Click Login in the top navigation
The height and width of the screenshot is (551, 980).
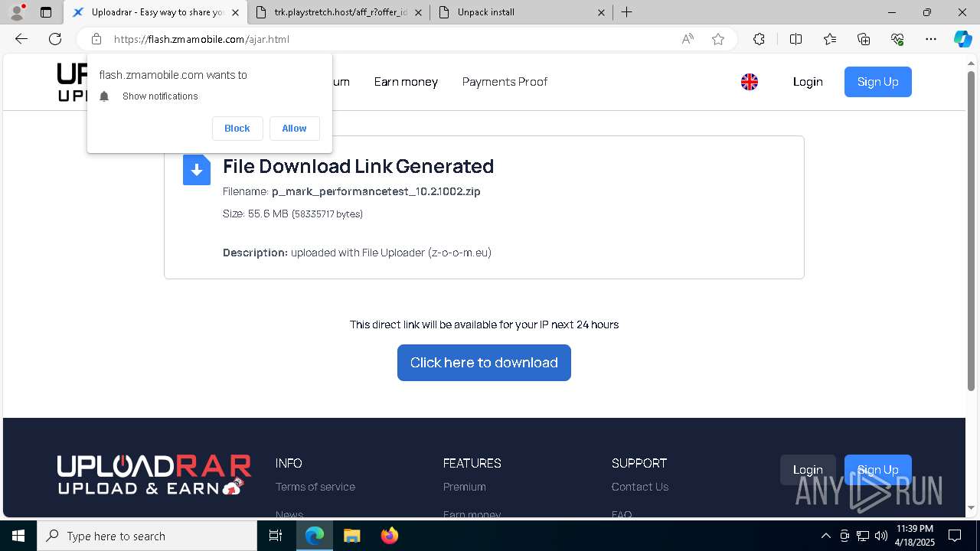coord(808,82)
